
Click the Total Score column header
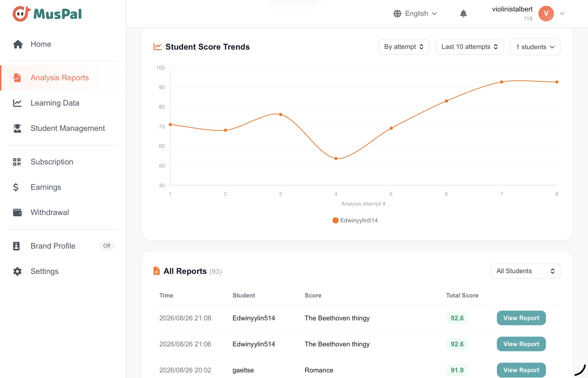[x=462, y=295]
